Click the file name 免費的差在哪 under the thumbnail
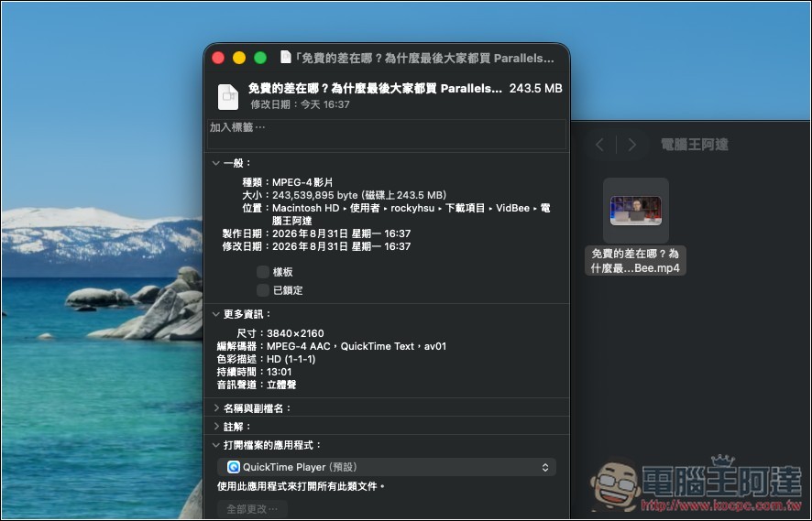Image resolution: width=812 pixels, height=521 pixels. point(635,261)
